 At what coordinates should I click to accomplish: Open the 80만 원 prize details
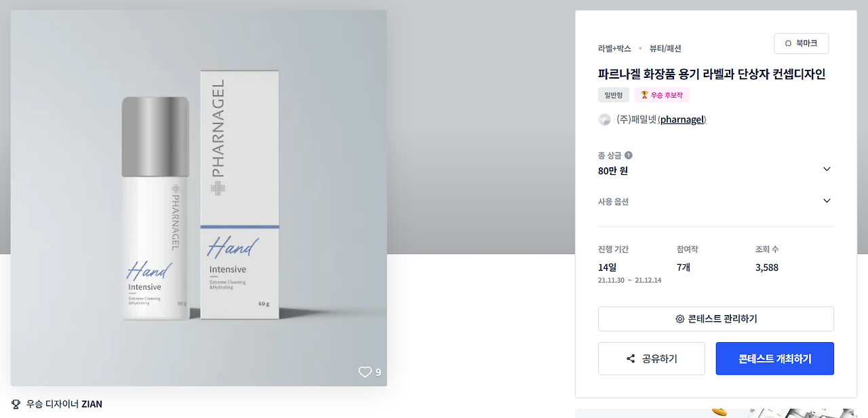[x=613, y=171]
